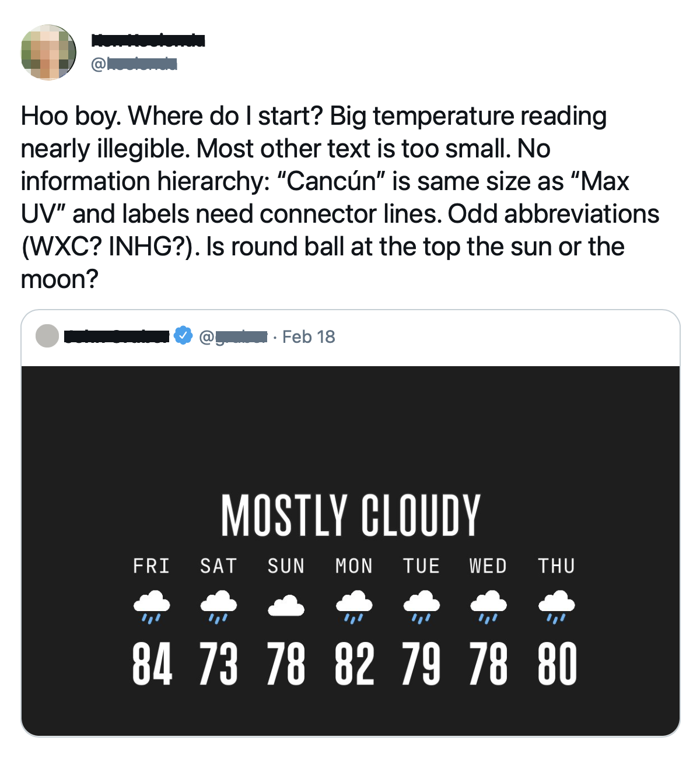The width and height of the screenshot is (700, 758).
Task: Open the quoted tweet author's gray avatar
Action: pyautogui.click(x=47, y=336)
